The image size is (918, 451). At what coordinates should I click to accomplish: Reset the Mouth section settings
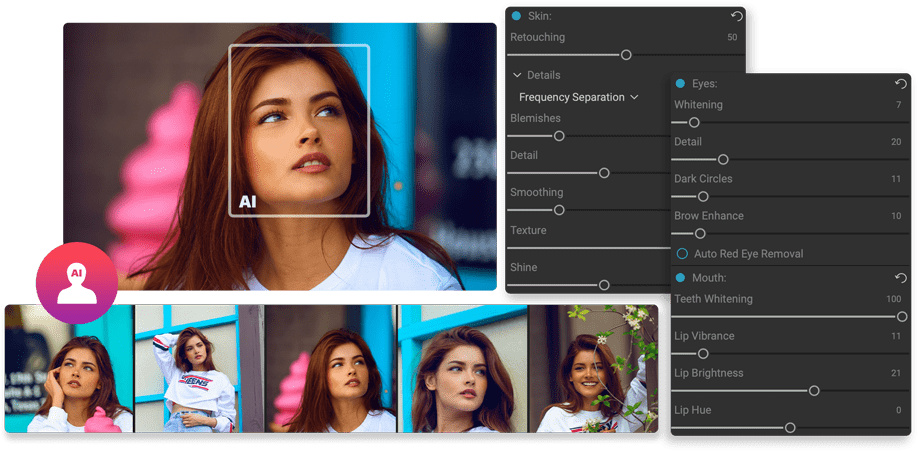click(x=900, y=278)
